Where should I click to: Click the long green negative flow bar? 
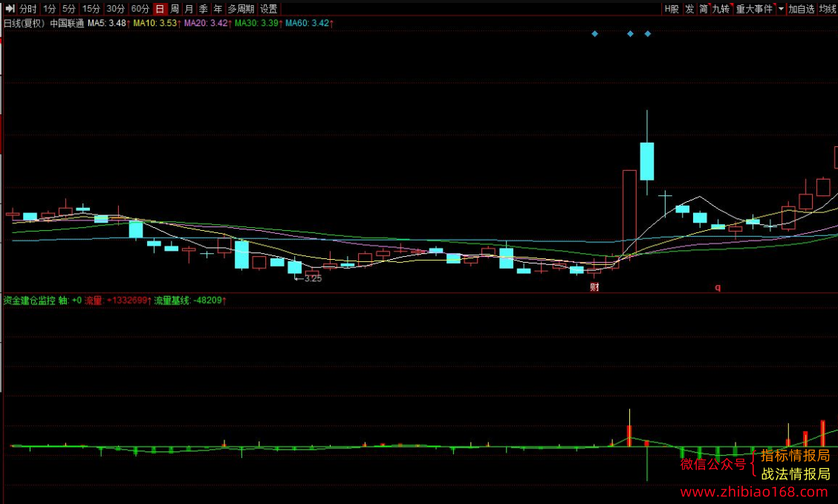(646, 463)
